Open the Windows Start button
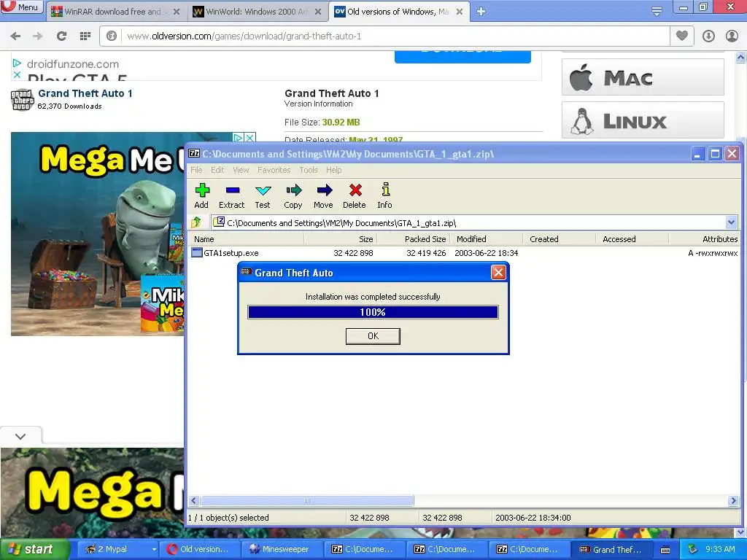Screen dimensions: 747x560 [x=34, y=549]
